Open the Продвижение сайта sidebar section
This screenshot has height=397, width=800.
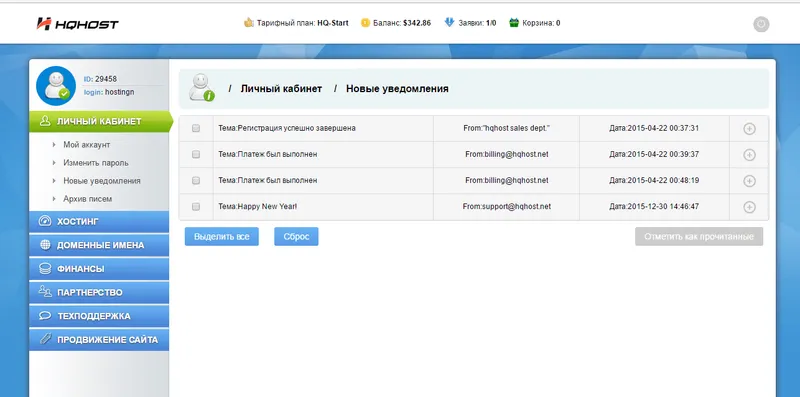99,339
